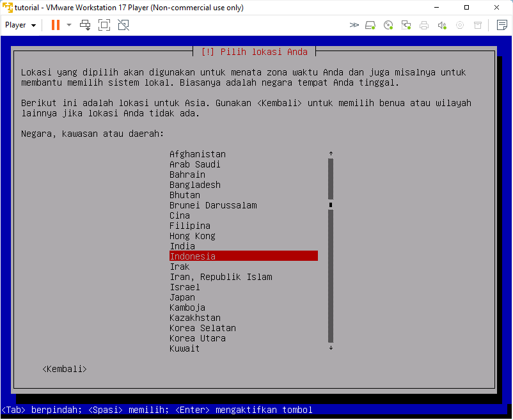
Task: Open the message log icon
Action: [x=502, y=25]
